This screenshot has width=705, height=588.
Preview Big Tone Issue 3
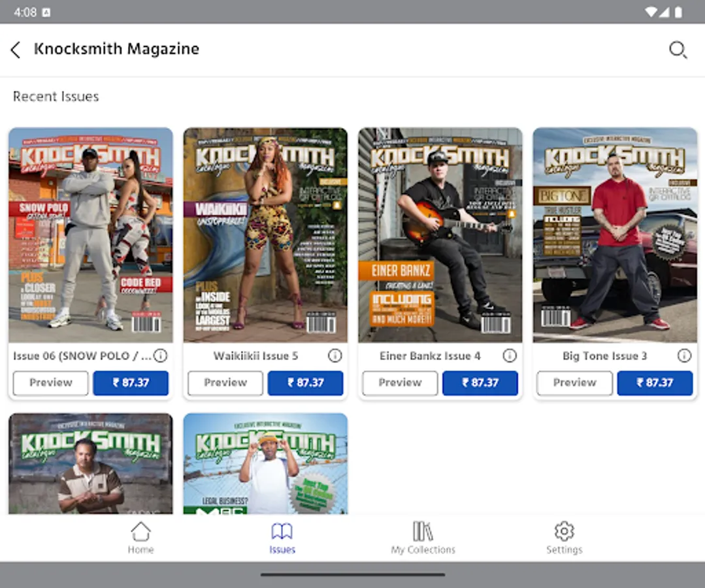coord(574,383)
